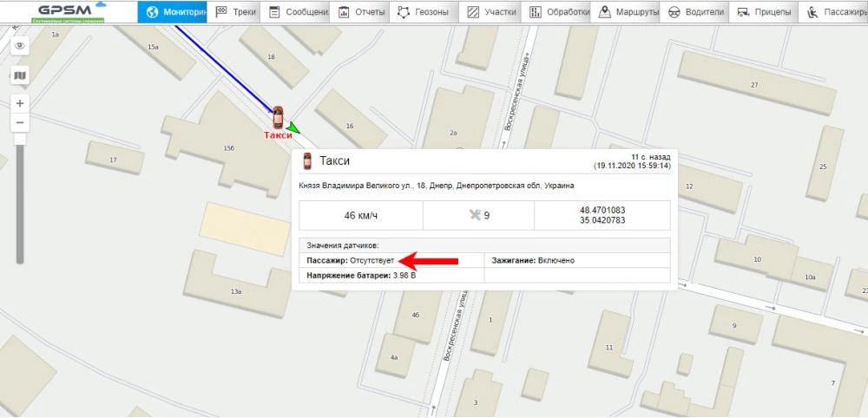
Task: Open the Геозоны tab
Action: [x=424, y=11]
